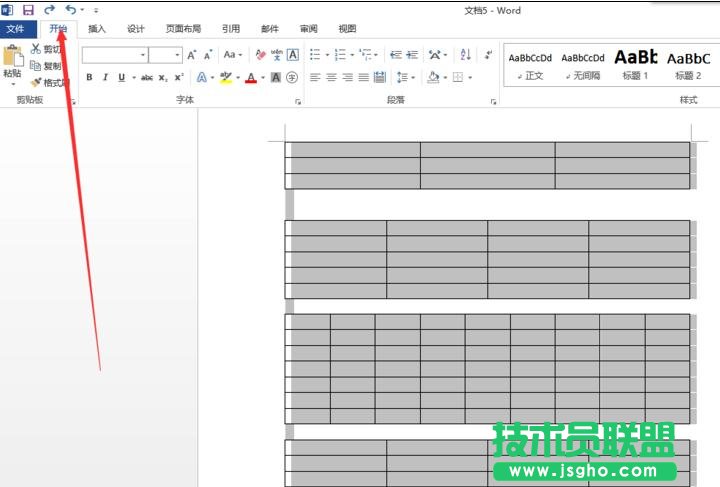Toggle strikethrough abc formatting
The image size is (720, 487).
[147, 78]
